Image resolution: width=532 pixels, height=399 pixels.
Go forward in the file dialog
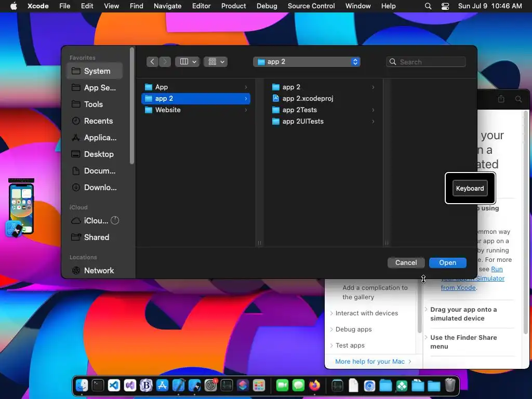(x=165, y=62)
